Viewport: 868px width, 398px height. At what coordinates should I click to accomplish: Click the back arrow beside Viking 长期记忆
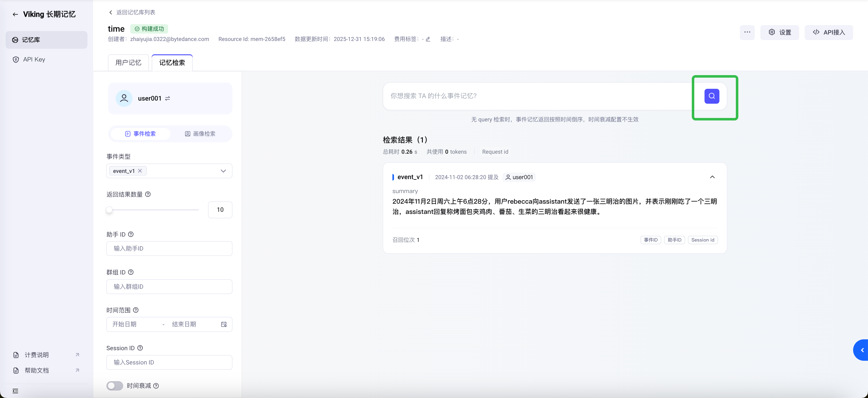point(15,14)
